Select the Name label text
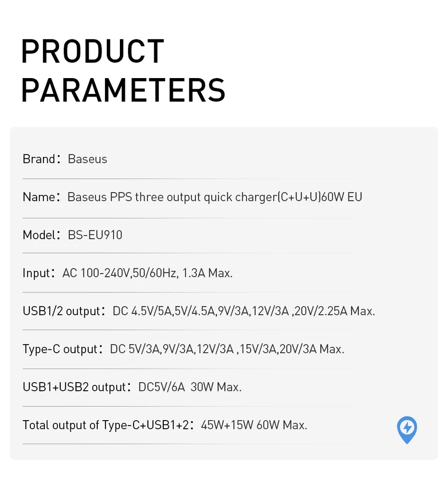Image resolution: width=448 pixels, height=477 pixels. [x=39, y=197]
